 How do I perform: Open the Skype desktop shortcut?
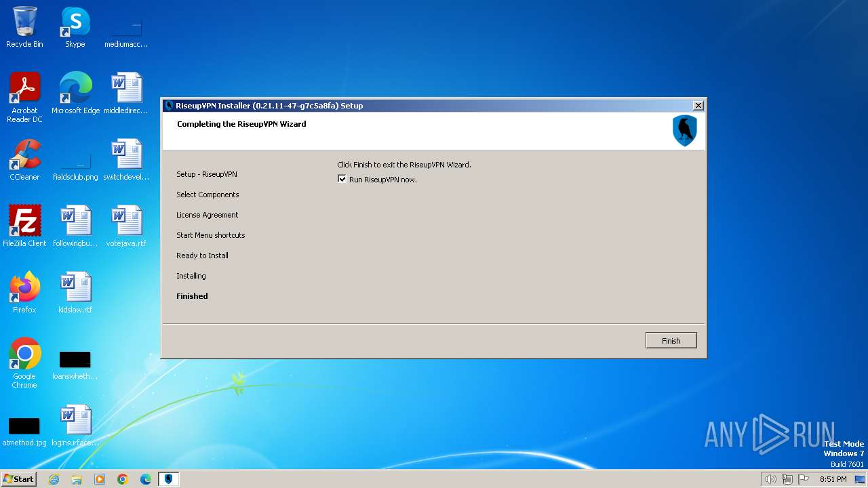pos(75,27)
